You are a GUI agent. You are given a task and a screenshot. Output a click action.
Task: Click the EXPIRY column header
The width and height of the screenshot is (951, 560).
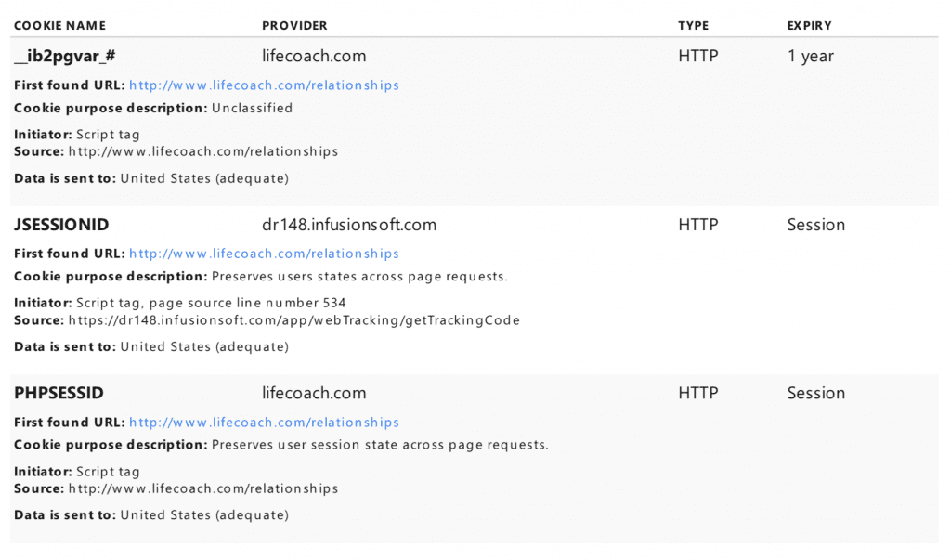809,26
